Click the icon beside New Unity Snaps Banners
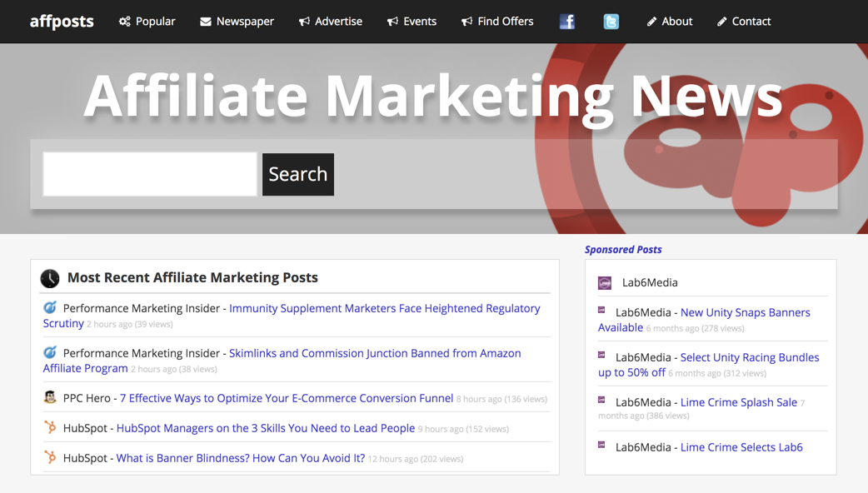Viewport: 868px width, 493px height. [601, 311]
